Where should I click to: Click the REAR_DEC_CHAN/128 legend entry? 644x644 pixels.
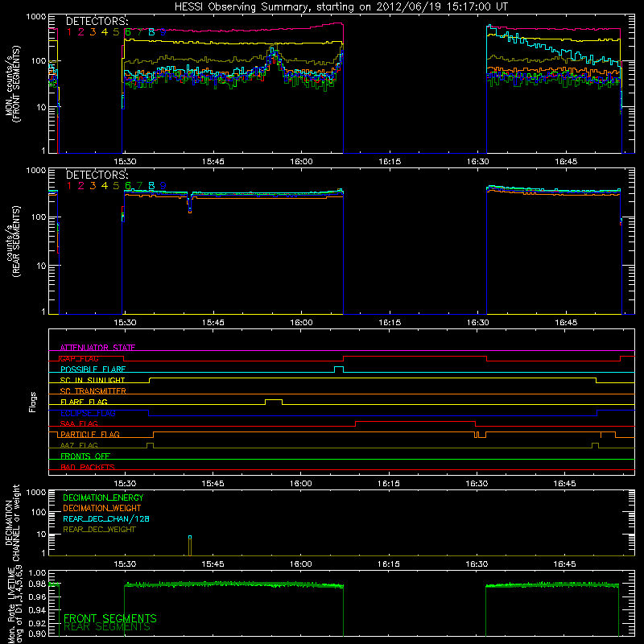tap(106, 518)
